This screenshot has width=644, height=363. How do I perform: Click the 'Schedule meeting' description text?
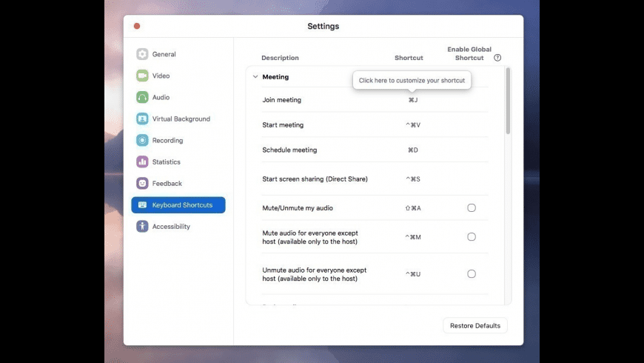point(289,150)
